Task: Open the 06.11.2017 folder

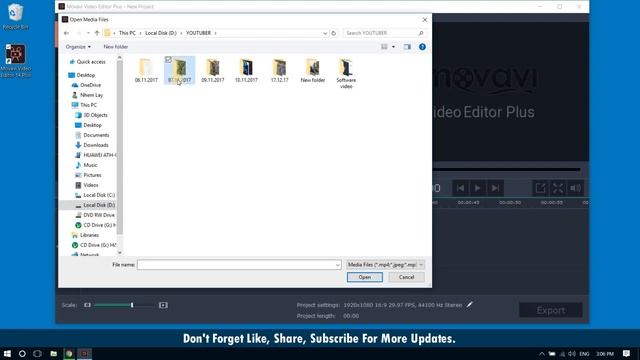Action: click(146, 71)
